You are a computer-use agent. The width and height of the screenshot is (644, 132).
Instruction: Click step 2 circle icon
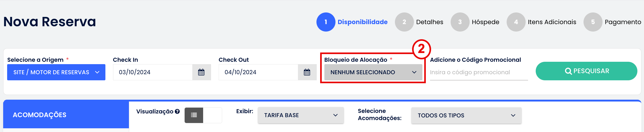(x=404, y=22)
